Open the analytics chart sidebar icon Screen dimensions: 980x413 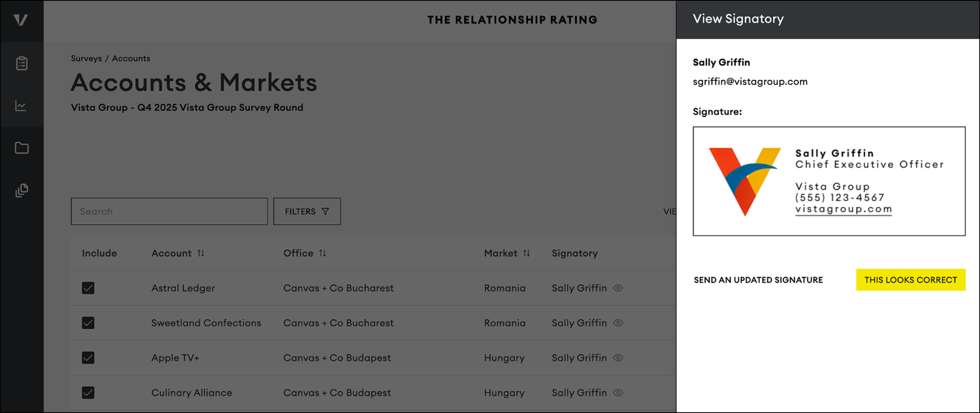tap(21, 106)
